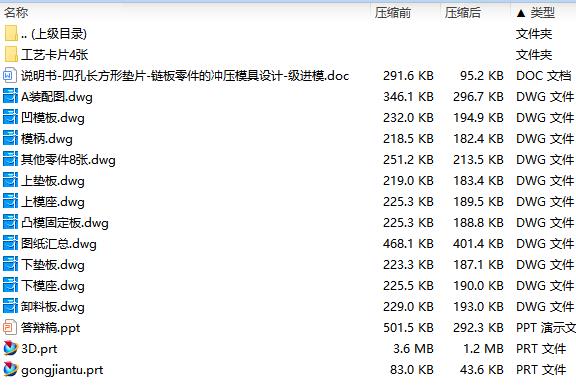
Task: Click the Word document icon of 说明书 file
Action: pyautogui.click(x=10, y=76)
